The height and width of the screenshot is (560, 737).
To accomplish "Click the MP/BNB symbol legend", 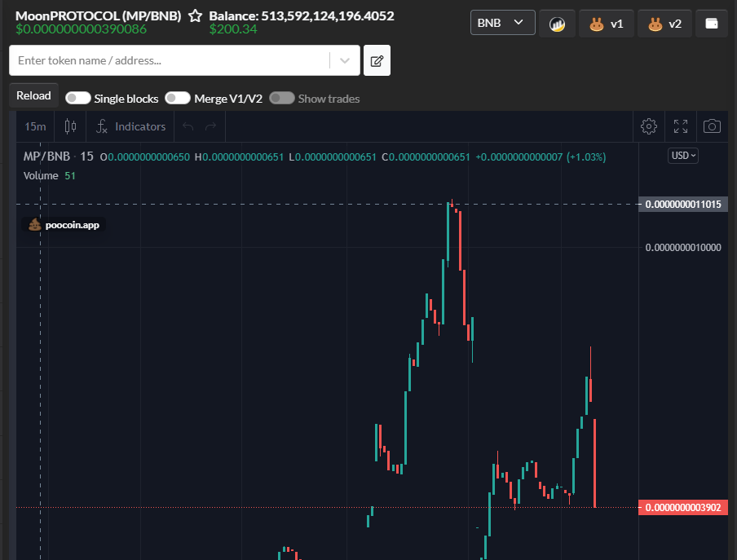I will coord(46,157).
